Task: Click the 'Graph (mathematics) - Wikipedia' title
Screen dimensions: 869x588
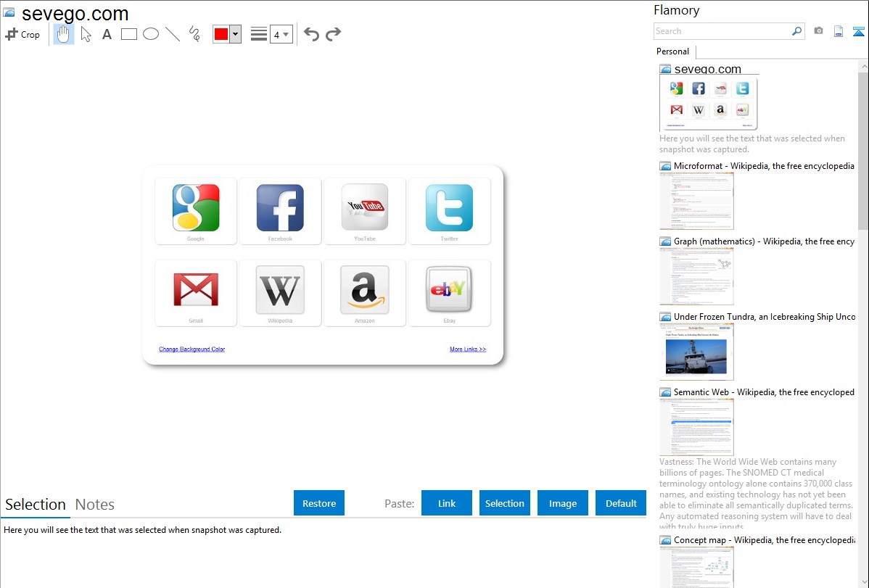Action: 764,241
